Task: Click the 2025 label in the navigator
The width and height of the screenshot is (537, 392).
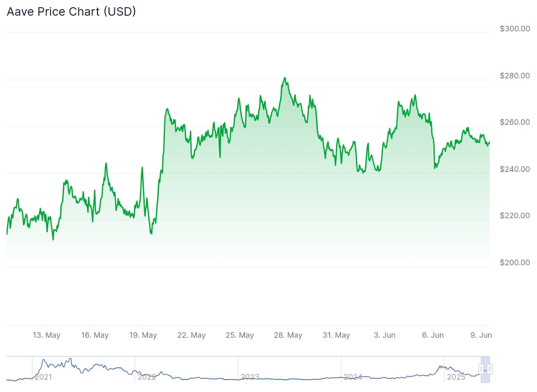Action: pyautogui.click(x=456, y=377)
